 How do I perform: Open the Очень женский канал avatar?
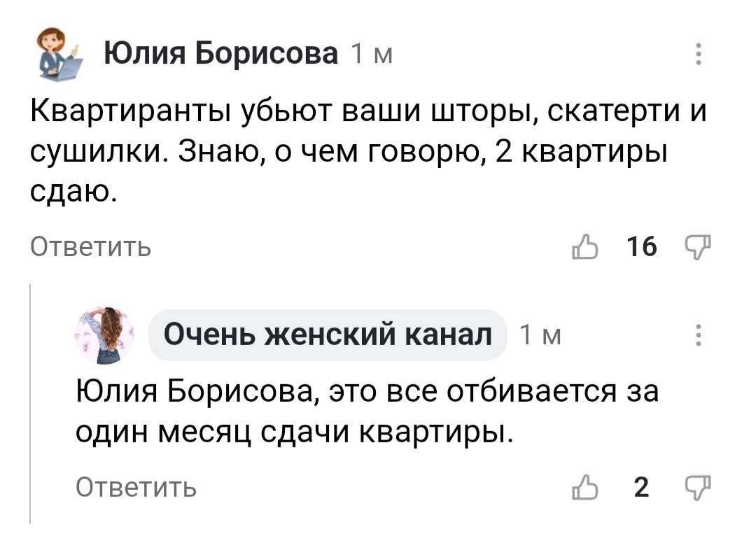click(104, 335)
